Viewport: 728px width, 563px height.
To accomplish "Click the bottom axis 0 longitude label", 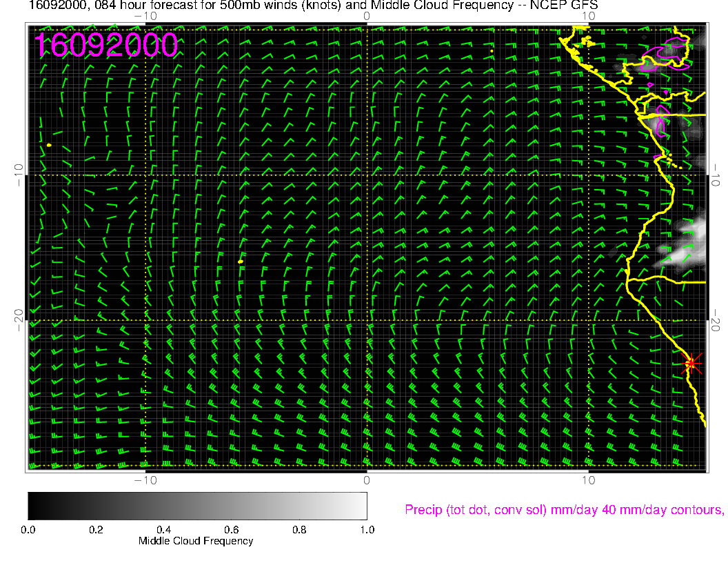I will [367, 480].
